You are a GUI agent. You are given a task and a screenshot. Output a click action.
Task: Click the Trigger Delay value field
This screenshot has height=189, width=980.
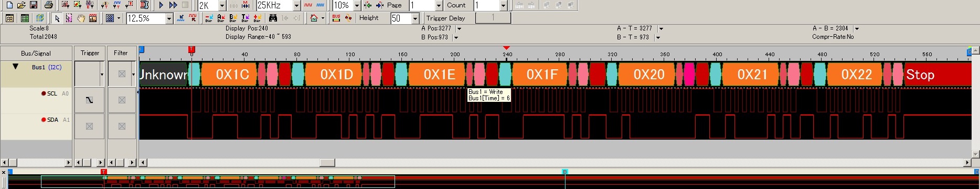click(493, 18)
